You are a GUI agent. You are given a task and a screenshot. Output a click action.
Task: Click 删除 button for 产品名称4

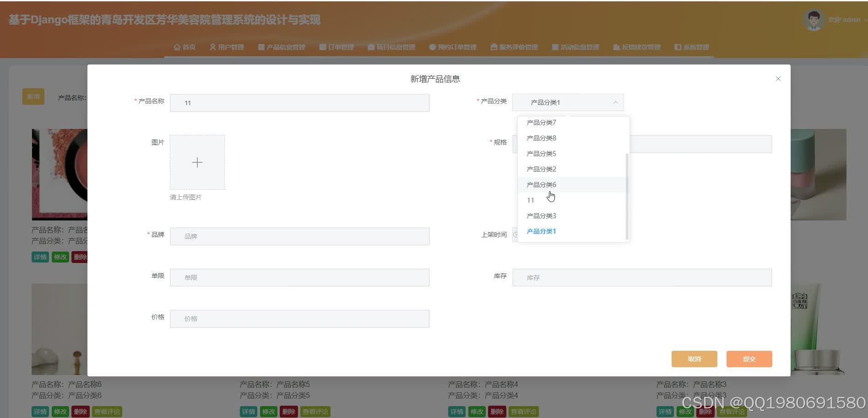click(497, 412)
